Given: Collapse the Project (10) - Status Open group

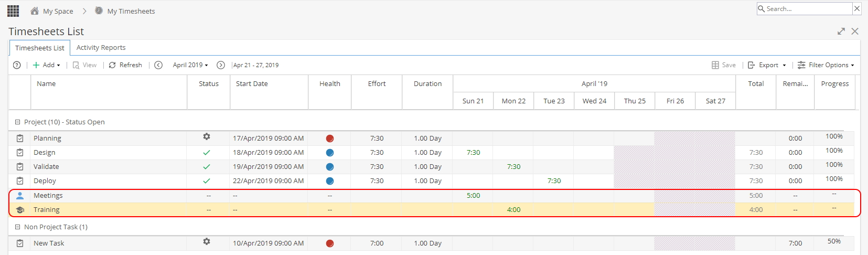Looking at the screenshot, I should tap(17, 122).
